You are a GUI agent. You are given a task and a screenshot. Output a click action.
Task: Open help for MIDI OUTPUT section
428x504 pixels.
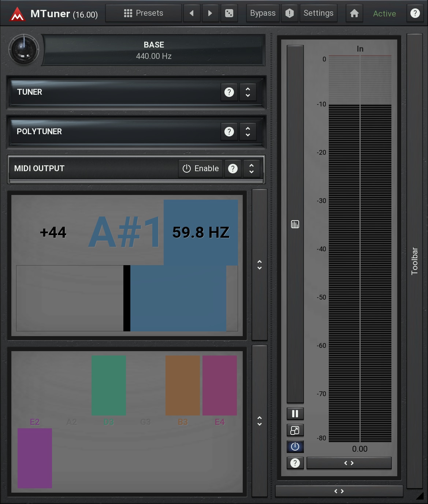[x=233, y=169]
